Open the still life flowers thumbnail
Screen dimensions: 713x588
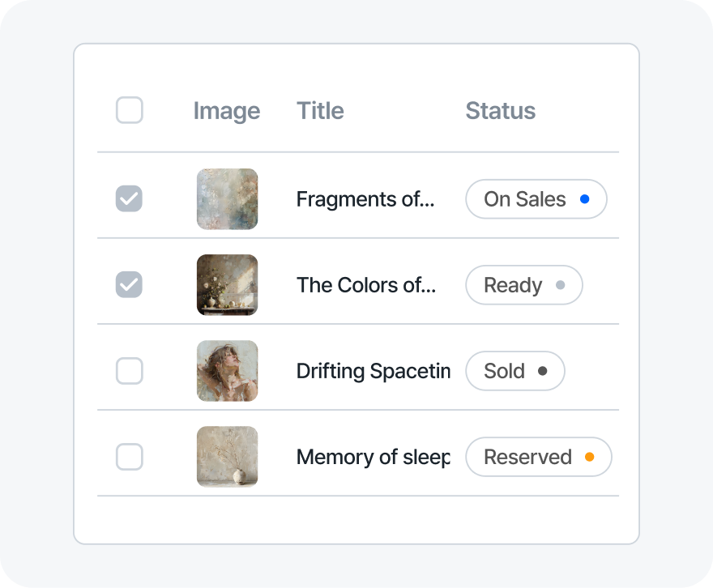click(x=227, y=284)
